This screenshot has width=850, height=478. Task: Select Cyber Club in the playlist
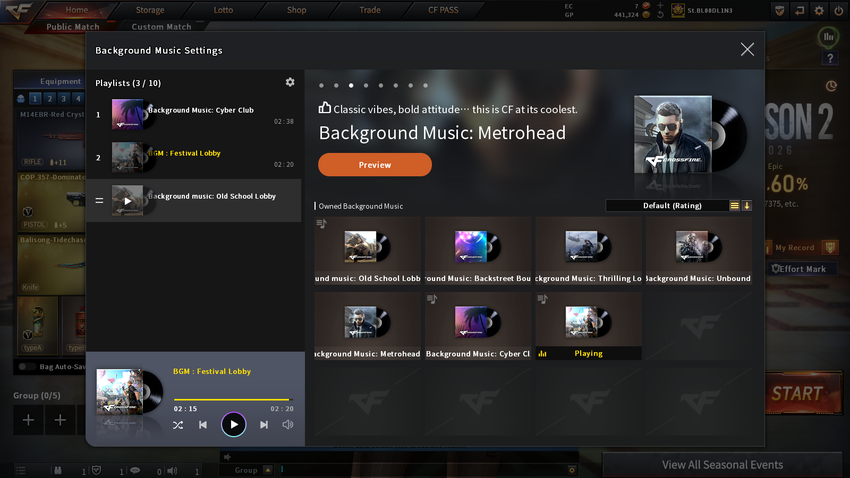click(194, 114)
